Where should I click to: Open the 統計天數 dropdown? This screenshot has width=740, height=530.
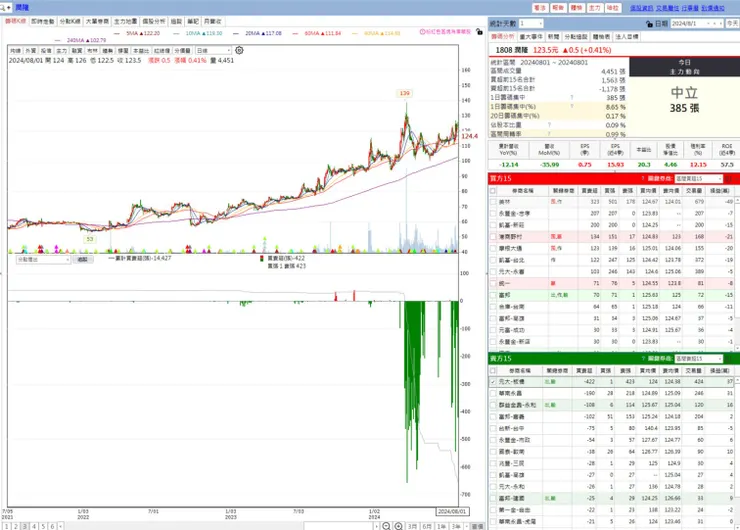531,23
